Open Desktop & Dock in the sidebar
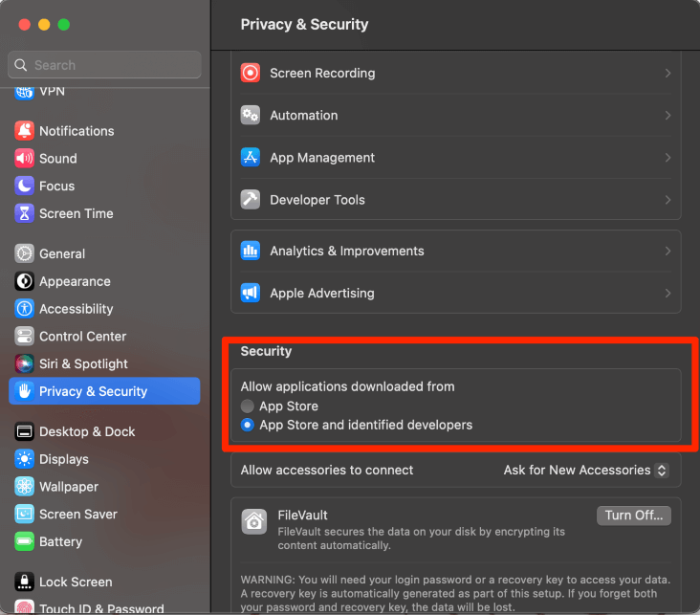The image size is (700, 615). [86, 431]
